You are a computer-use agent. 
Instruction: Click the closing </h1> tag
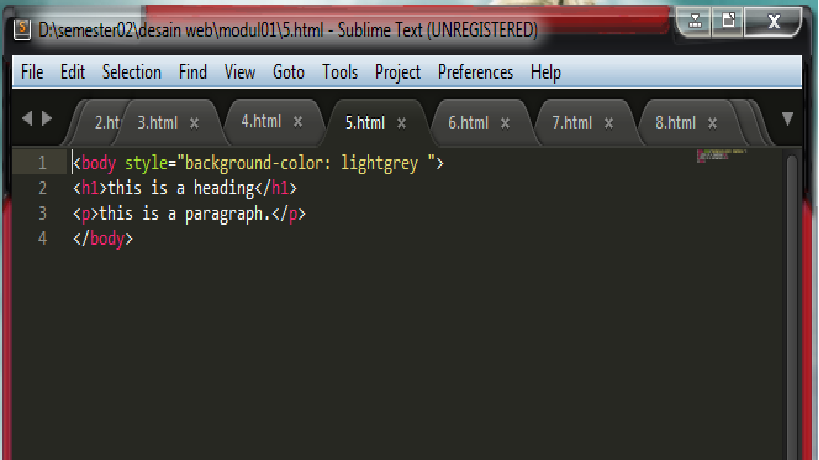pos(276,188)
